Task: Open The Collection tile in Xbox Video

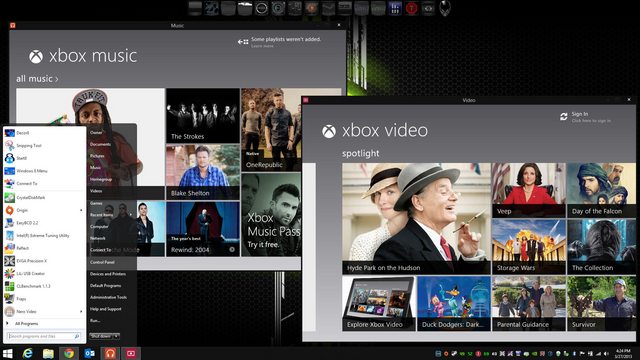Action: coord(601,247)
